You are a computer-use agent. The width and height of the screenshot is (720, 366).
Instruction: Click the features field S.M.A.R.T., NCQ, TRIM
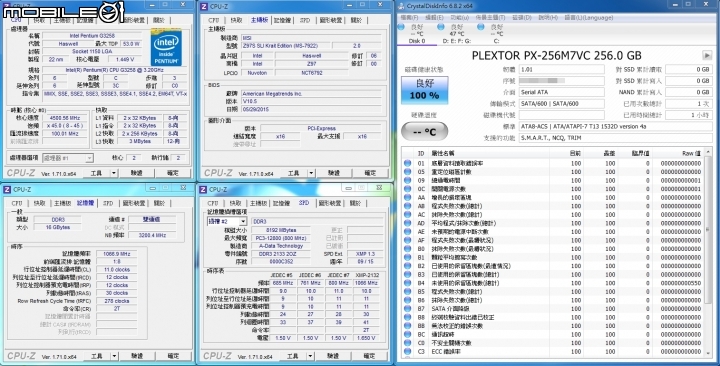[615, 138]
